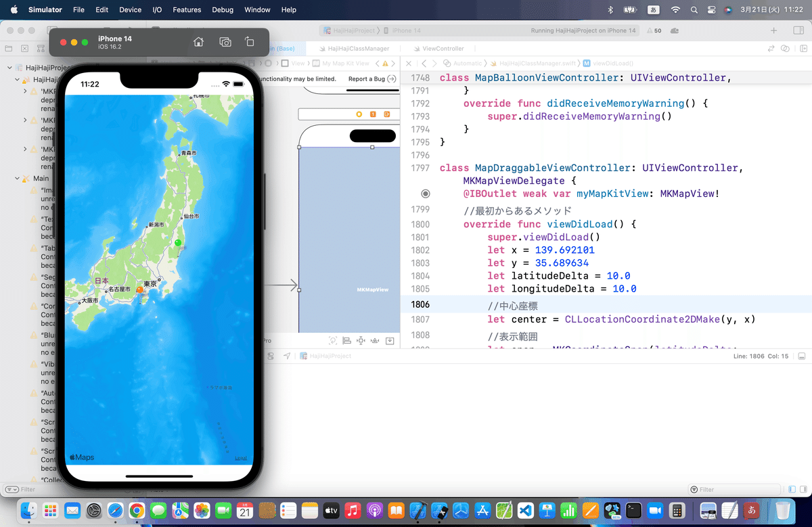
Task: Click the Embed In storyboard icon
Action: point(390,341)
